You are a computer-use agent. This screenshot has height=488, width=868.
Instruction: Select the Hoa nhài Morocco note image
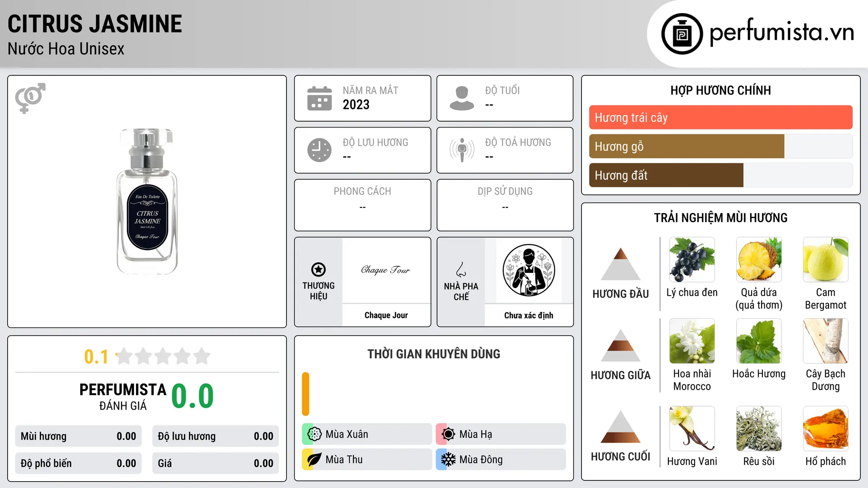[x=692, y=341]
